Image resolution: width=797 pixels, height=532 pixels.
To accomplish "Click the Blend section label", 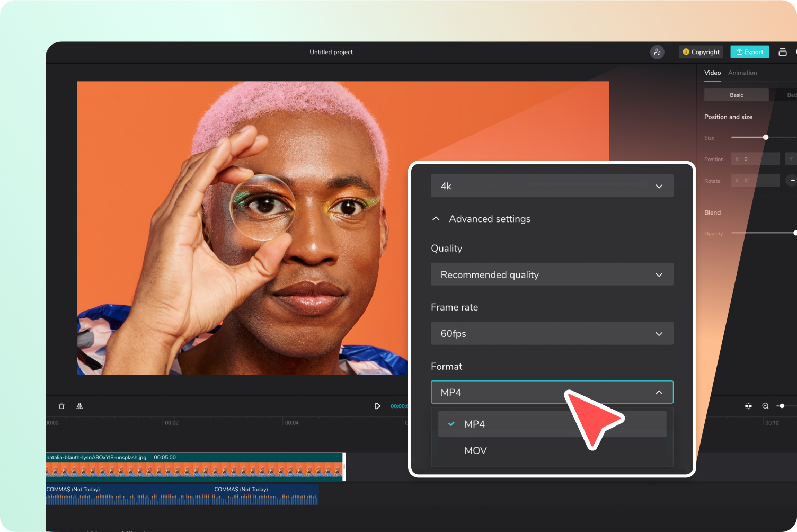I will pos(712,212).
